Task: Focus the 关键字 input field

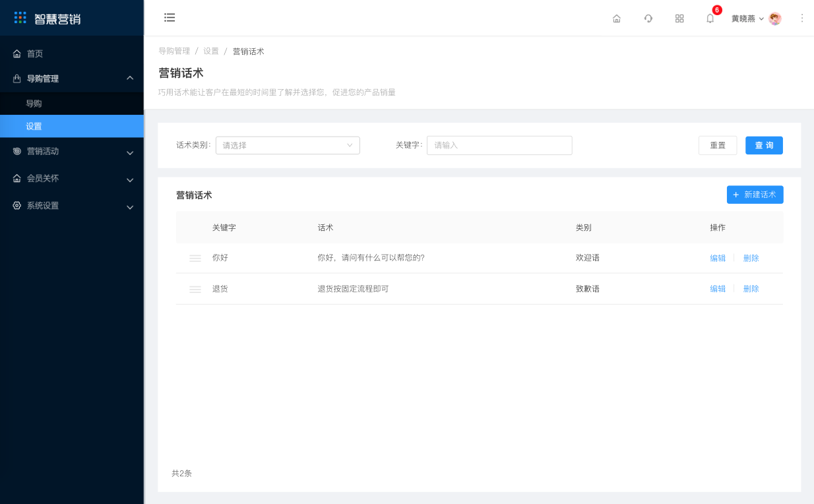Action: coord(499,145)
